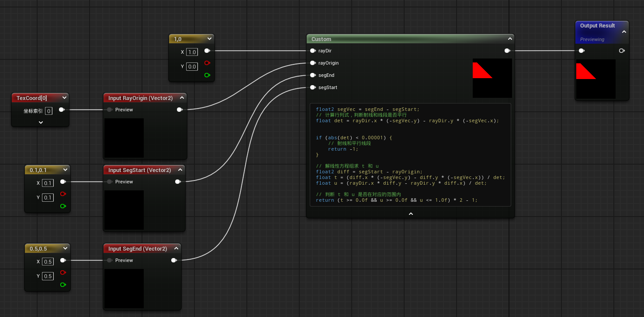Click the X value field of 1,0 node
Screen dimensions: 644x317
click(192, 52)
